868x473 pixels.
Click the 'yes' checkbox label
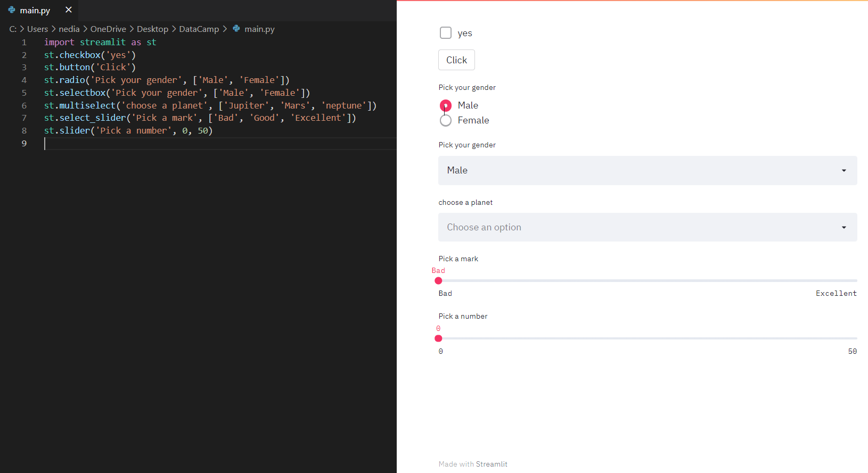[x=465, y=33]
